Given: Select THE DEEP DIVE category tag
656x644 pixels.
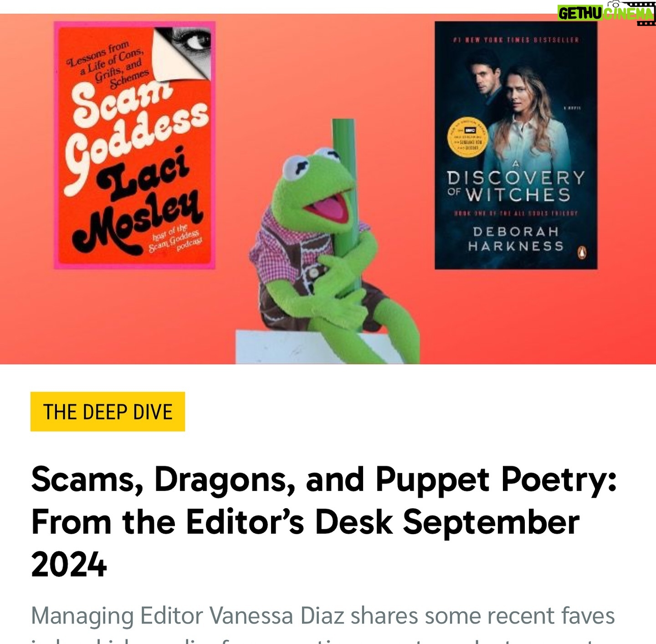Looking at the screenshot, I should 108,412.
